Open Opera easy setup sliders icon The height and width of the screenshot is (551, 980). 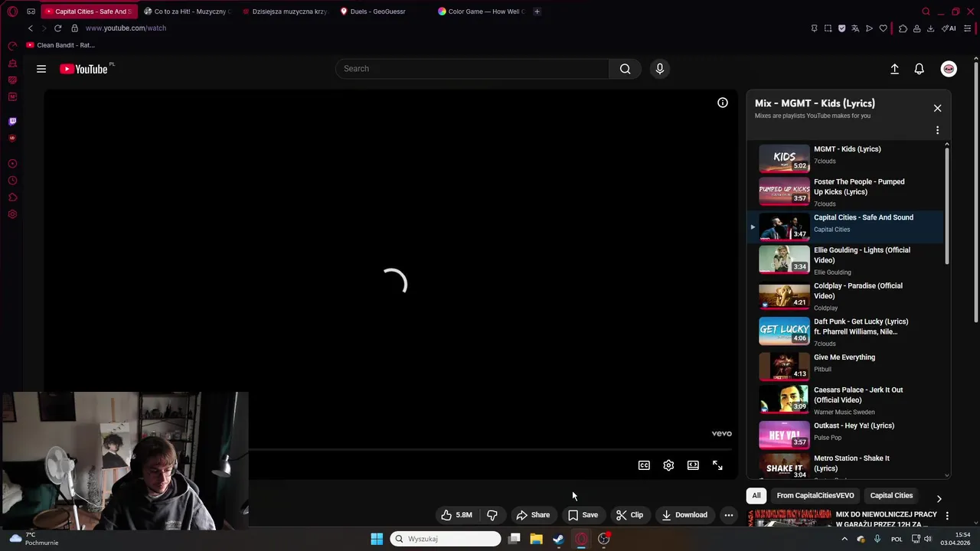(x=968, y=28)
